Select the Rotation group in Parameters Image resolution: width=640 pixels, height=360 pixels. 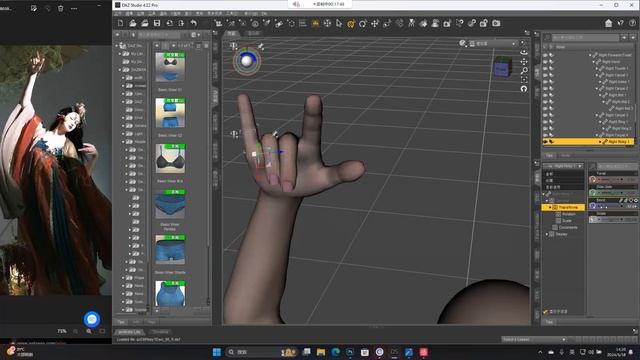coord(568,214)
